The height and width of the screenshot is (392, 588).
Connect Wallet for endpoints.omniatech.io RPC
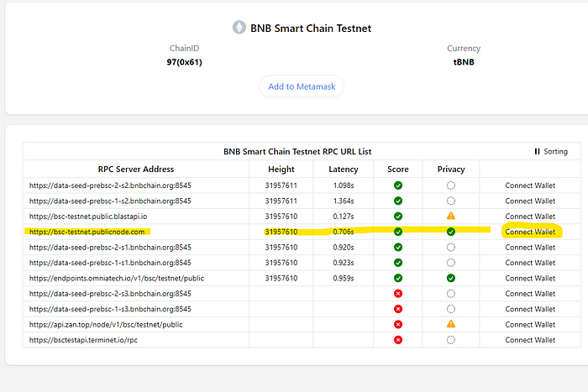530,278
